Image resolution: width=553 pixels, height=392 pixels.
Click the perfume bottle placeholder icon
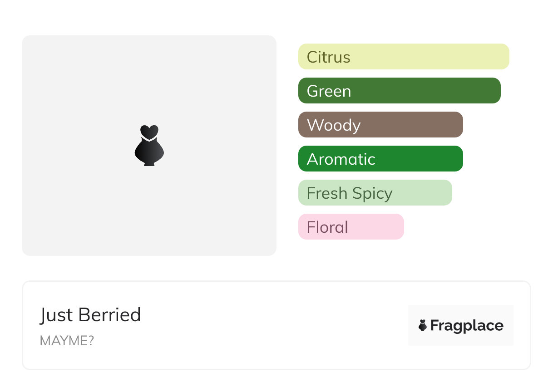pos(149,149)
